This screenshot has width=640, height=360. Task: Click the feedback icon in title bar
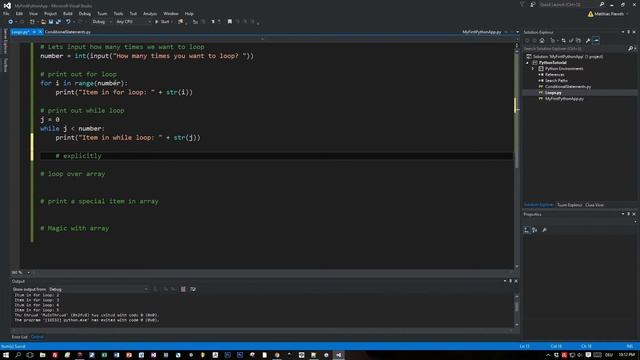pos(533,4)
